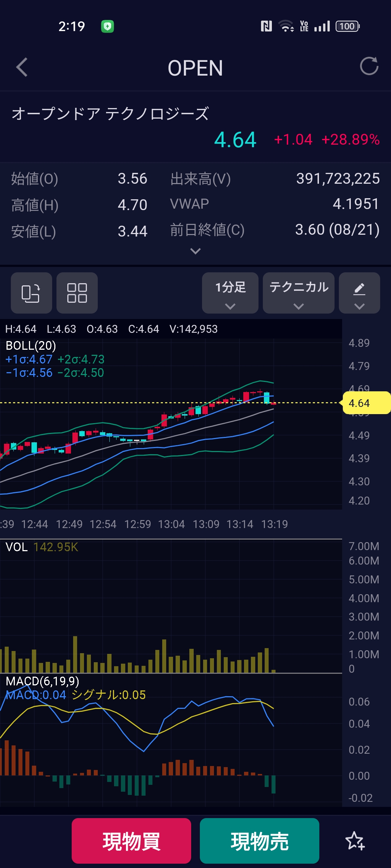
Task: Tap the +28.89% change percentage
Action: pyautogui.click(x=350, y=140)
